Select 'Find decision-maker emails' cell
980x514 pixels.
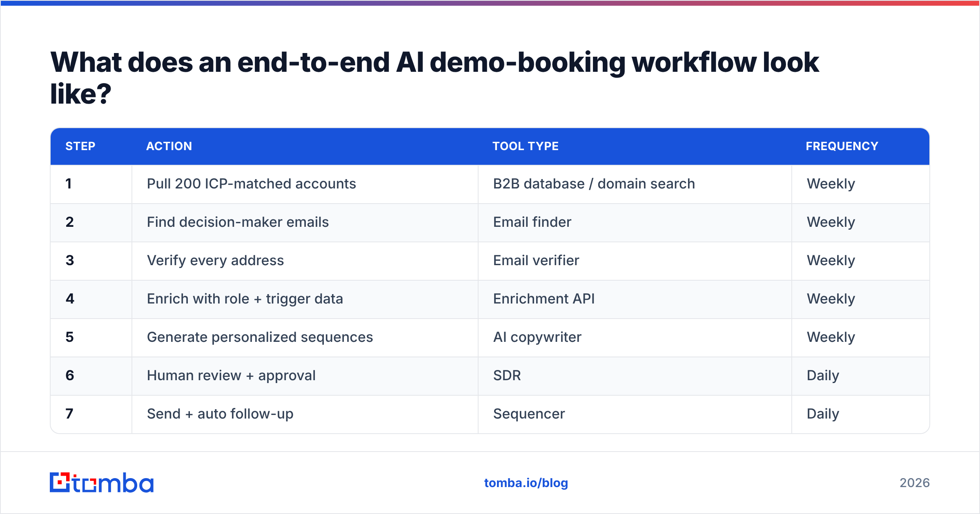[x=305, y=222]
